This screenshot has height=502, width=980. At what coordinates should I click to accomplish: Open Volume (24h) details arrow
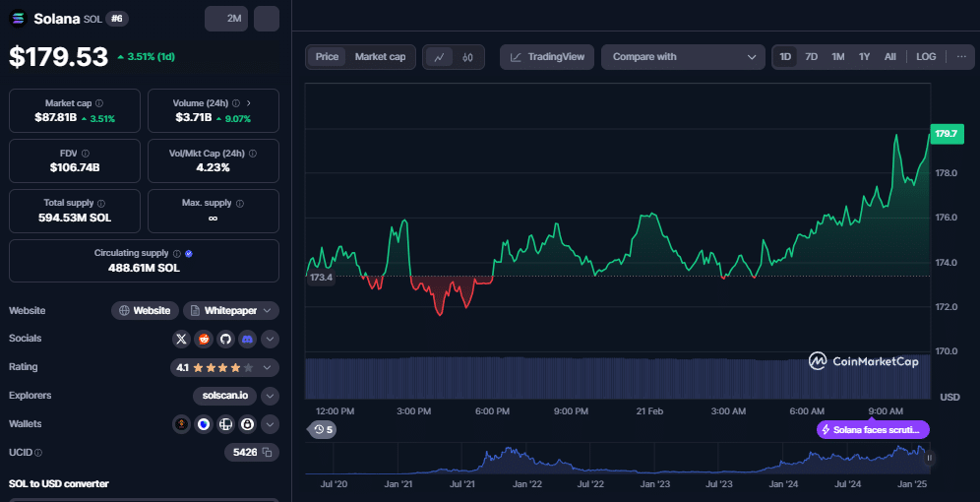point(249,103)
